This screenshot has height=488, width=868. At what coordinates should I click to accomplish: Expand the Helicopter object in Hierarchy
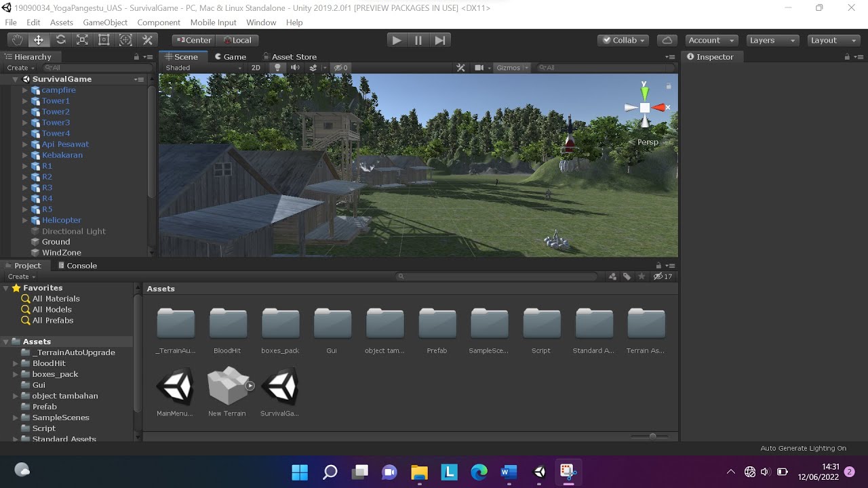tap(25, 220)
